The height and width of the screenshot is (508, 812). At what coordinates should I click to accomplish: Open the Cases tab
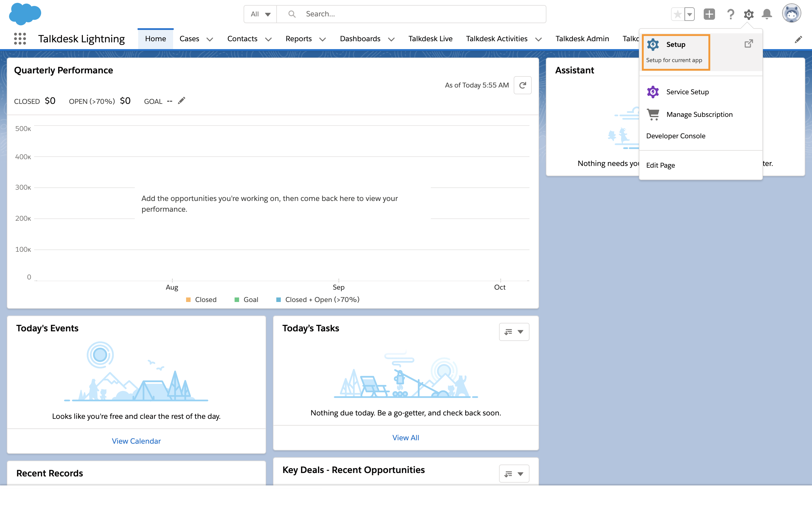tap(189, 39)
